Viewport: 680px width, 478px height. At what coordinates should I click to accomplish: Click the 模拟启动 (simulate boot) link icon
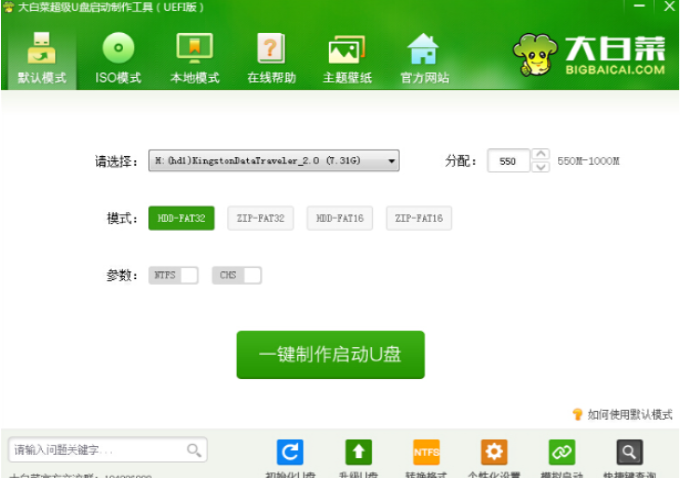click(562, 452)
